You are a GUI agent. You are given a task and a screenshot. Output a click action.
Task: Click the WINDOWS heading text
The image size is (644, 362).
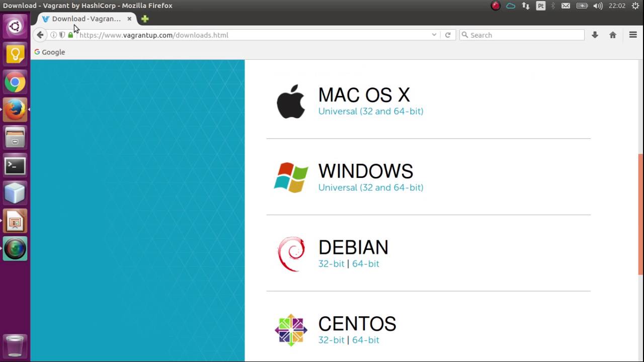[x=366, y=171]
